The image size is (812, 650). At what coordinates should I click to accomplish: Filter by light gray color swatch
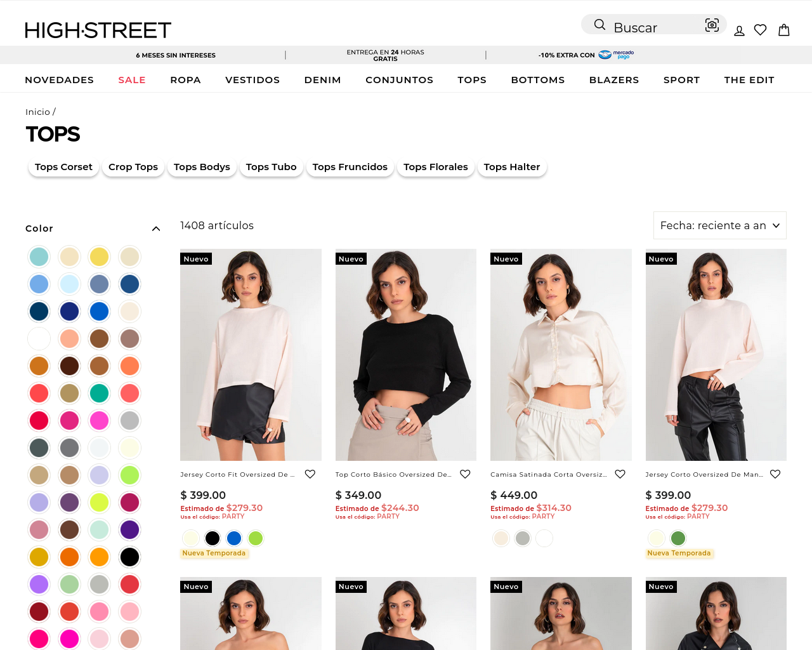coord(129,420)
